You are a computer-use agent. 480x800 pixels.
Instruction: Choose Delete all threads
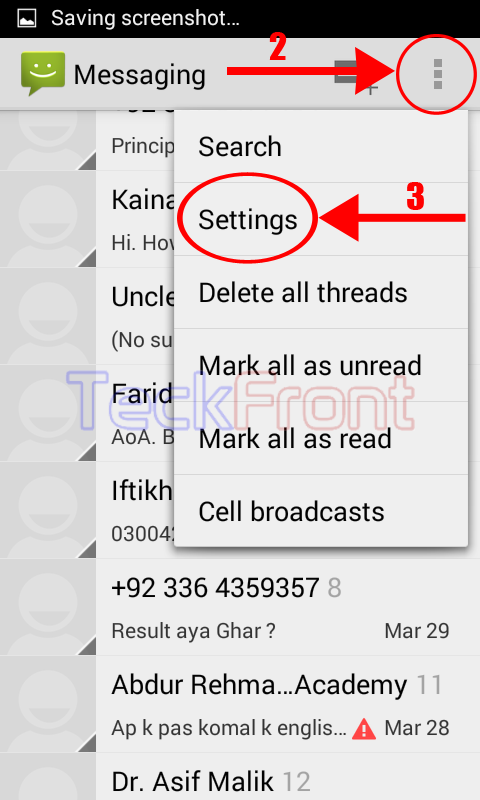click(x=321, y=292)
